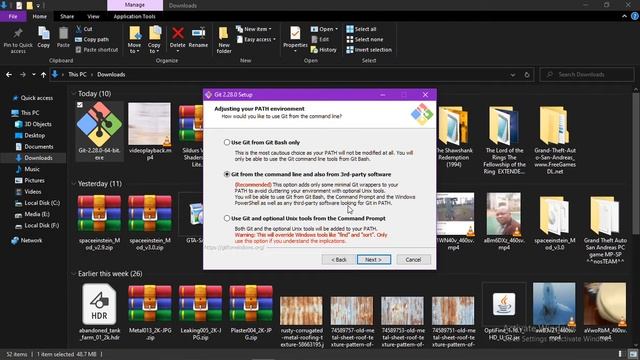Click the Manage contextual tab
The height and width of the screenshot is (360, 640).
point(135,5)
